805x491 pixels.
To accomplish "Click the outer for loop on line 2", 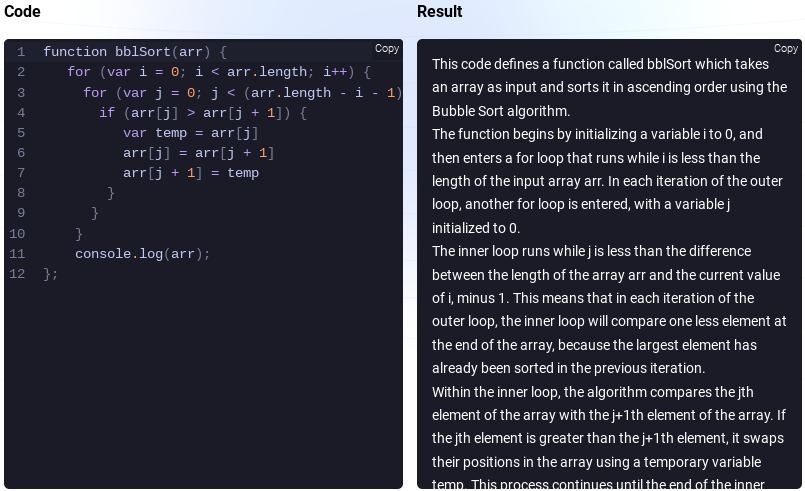I will tap(219, 72).
